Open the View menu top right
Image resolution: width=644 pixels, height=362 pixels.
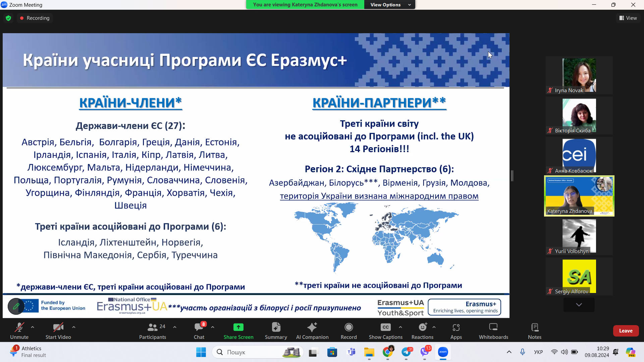pyautogui.click(x=628, y=18)
